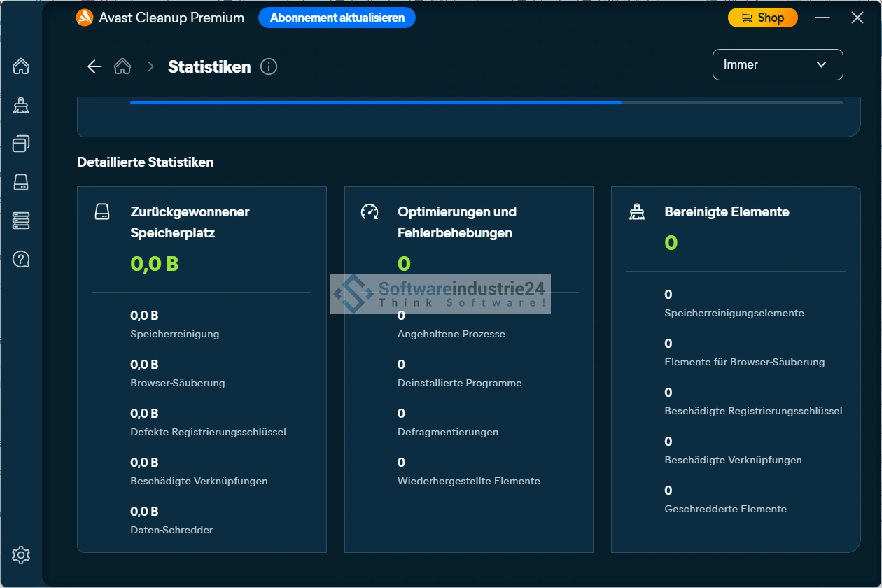Click the Optimierungen und Fehlerbehebungen heading
Screen dimensions: 882x588
[456, 222]
